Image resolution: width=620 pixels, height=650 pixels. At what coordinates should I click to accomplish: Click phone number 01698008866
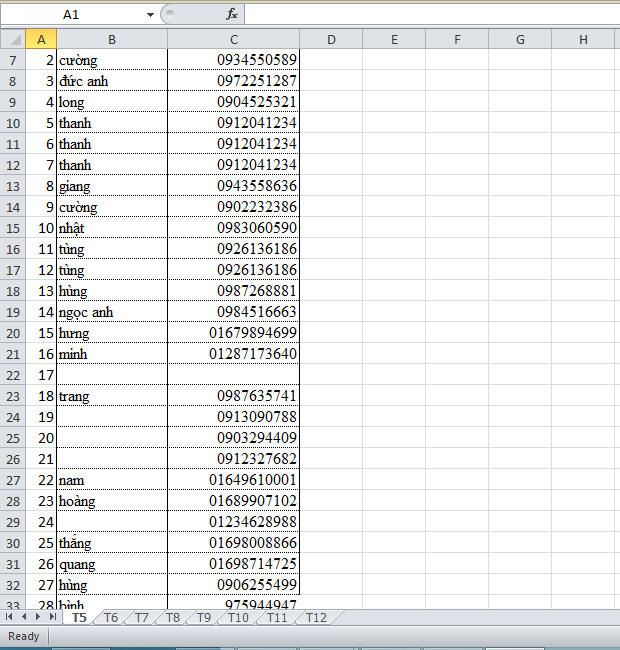(234, 543)
